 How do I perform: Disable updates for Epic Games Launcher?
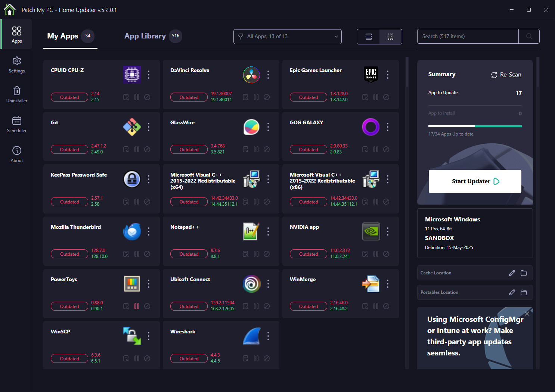[x=386, y=97]
